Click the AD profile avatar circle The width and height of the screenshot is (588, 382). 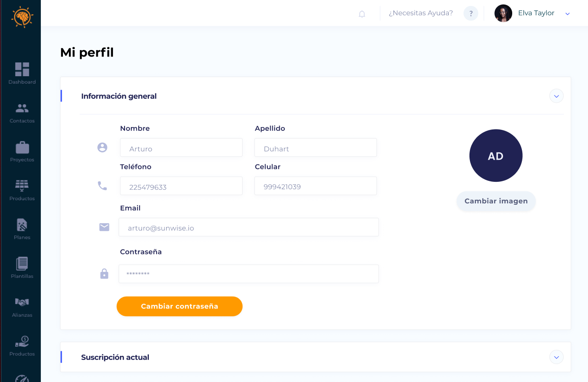click(x=496, y=156)
